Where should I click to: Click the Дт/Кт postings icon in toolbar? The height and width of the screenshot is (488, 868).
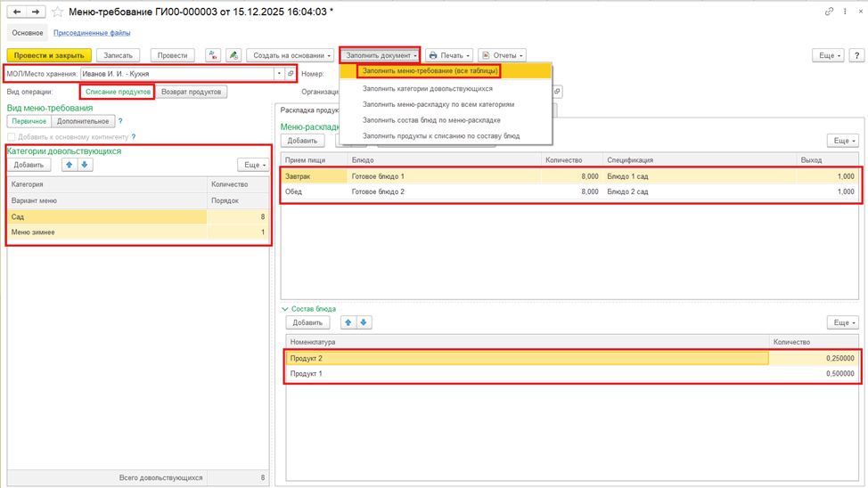tap(213, 55)
